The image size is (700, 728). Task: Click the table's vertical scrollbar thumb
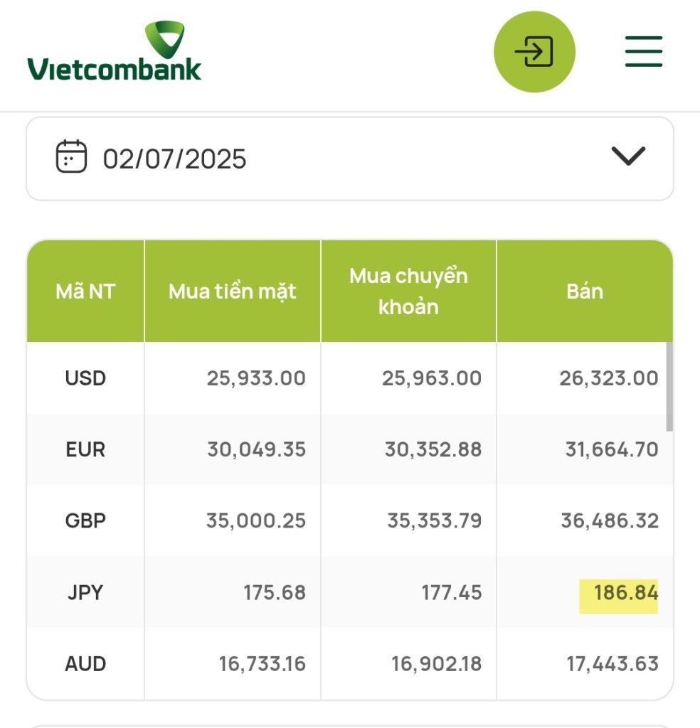[x=669, y=387]
